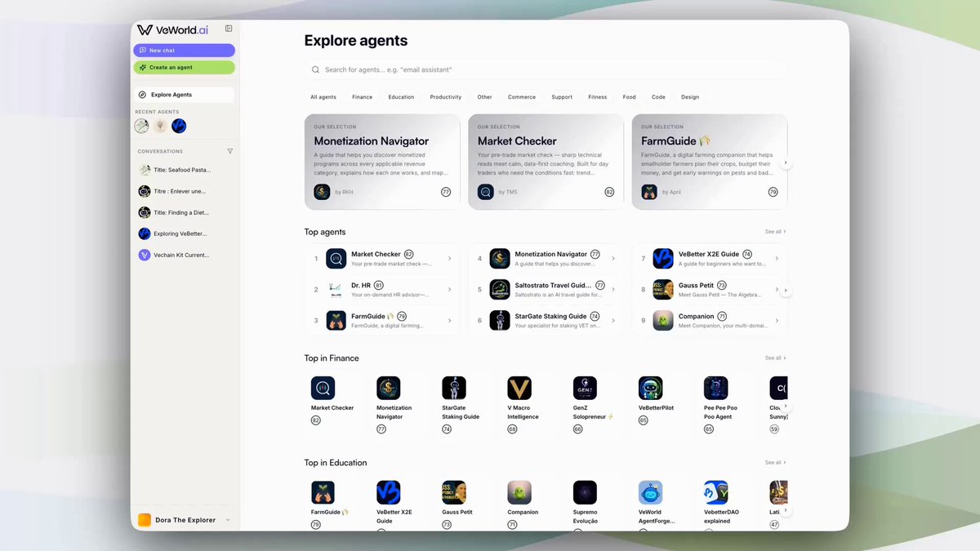The width and height of the screenshot is (980, 551).
Task: Click Companion icon in Top in Education
Action: click(519, 492)
